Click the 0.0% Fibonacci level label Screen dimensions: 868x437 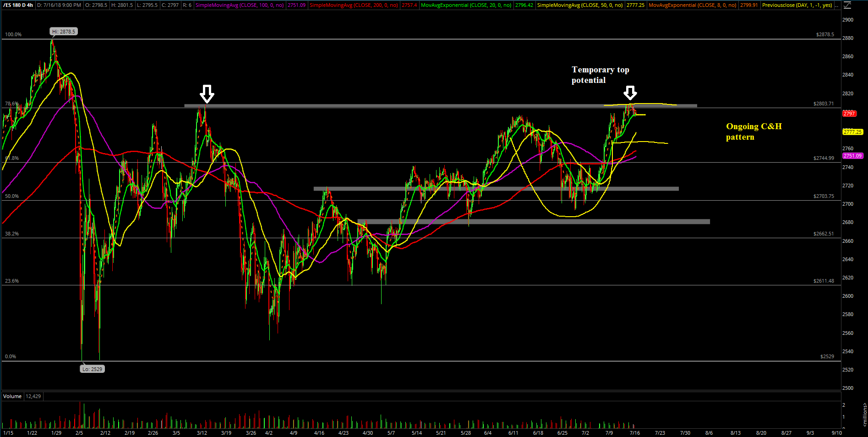pos(11,356)
